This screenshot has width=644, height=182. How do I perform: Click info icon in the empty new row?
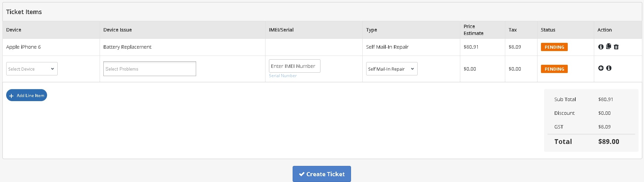click(609, 68)
